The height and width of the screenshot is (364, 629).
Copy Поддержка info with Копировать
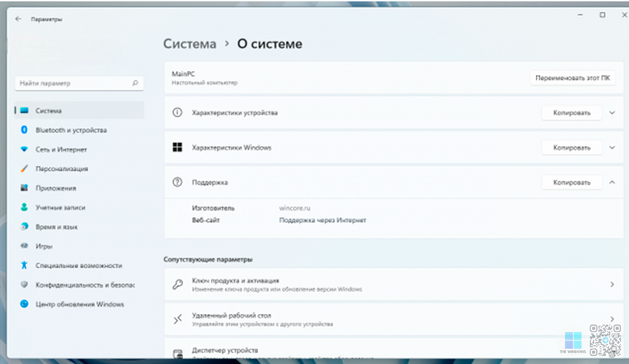tap(571, 183)
